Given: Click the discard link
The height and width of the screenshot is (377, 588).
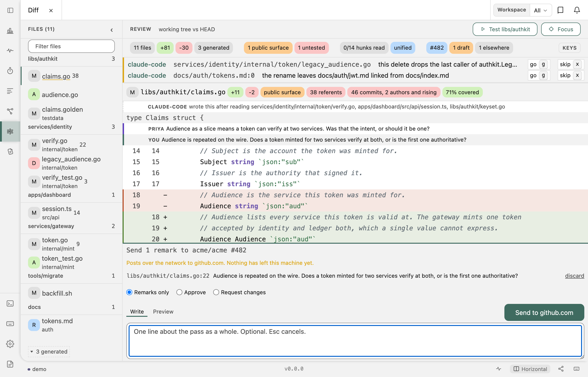Looking at the screenshot, I should click(574, 276).
